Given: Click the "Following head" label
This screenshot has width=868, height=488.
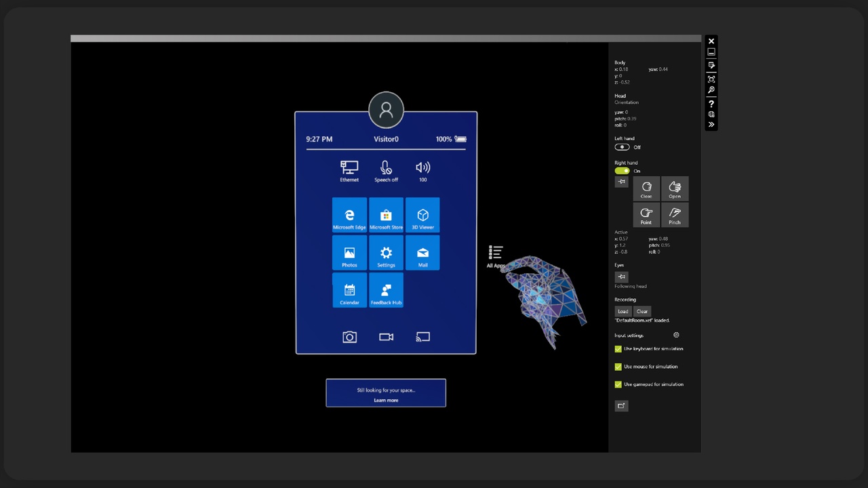Looking at the screenshot, I should tap(631, 286).
